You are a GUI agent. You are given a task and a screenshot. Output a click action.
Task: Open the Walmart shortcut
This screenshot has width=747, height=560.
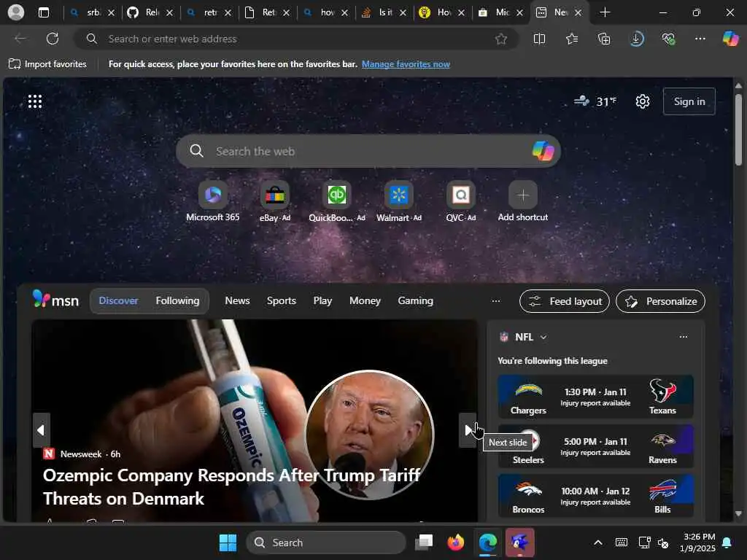click(399, 201)
